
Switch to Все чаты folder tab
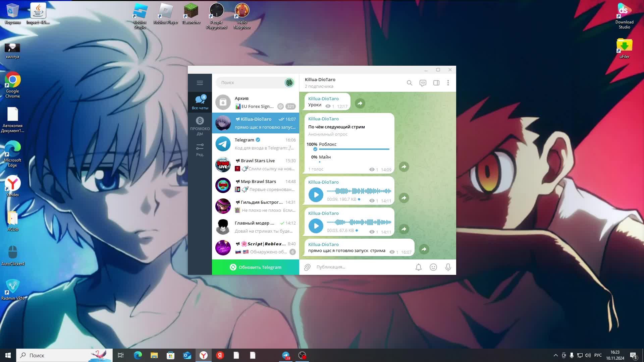[x=200, y=102]
